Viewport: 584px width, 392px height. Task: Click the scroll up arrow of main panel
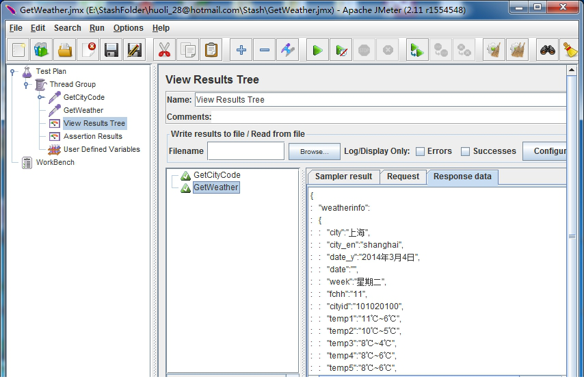pos(572,70)
